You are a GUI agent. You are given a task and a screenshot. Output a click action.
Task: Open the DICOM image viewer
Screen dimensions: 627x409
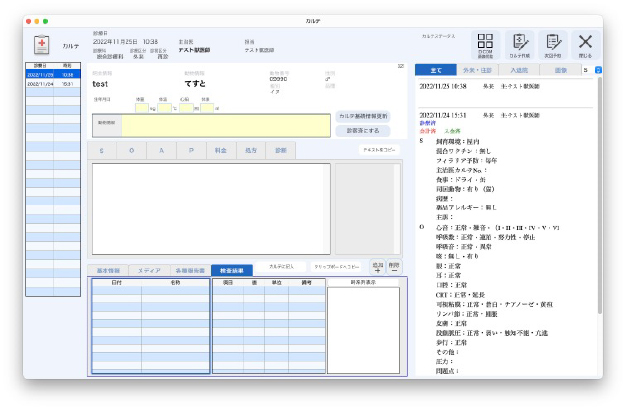coord(484,44)
